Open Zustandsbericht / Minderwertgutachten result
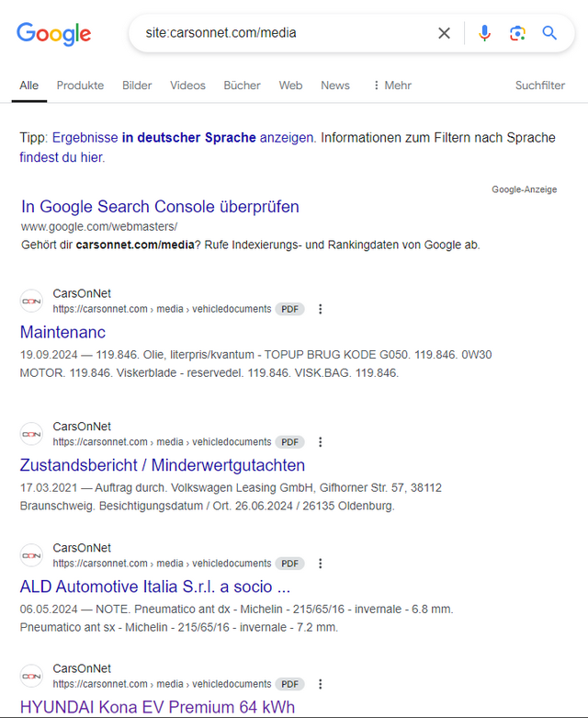 (163, 465)
